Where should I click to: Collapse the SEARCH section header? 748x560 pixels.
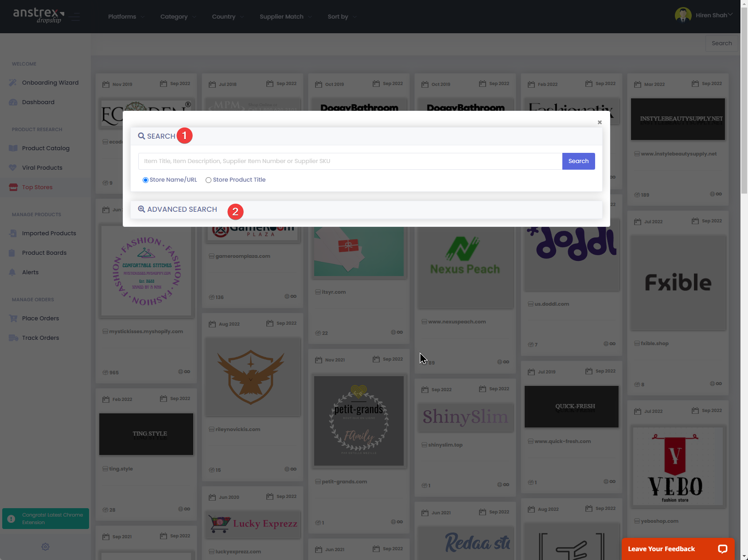[x=366, y=136]
